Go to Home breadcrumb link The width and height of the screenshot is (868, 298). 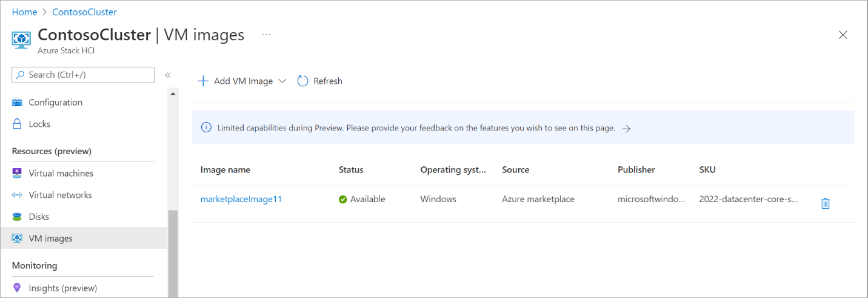(24, 12)
